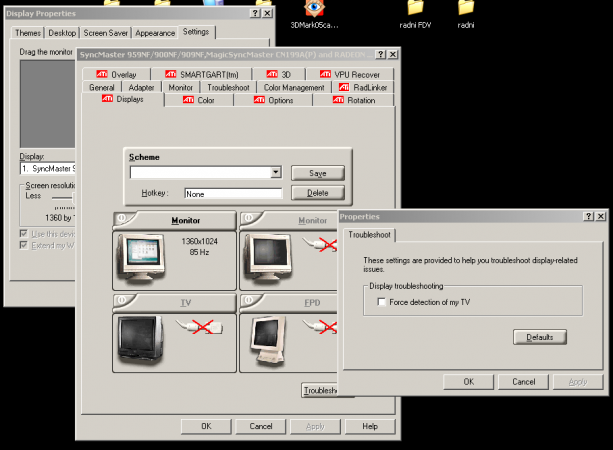Select Desktop tab in Display Properties
The image size is (613, 450).
62,33
